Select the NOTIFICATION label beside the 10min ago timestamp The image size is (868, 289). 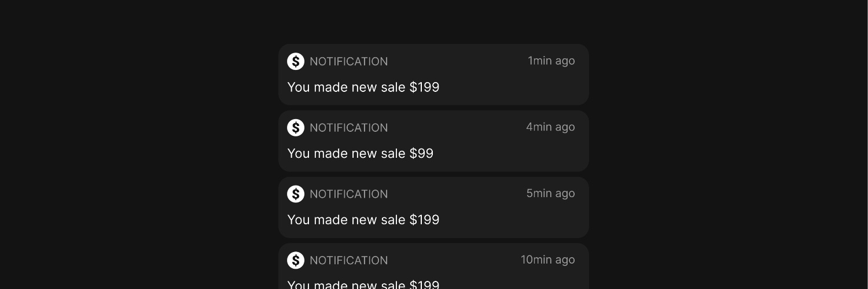point(349,261)
